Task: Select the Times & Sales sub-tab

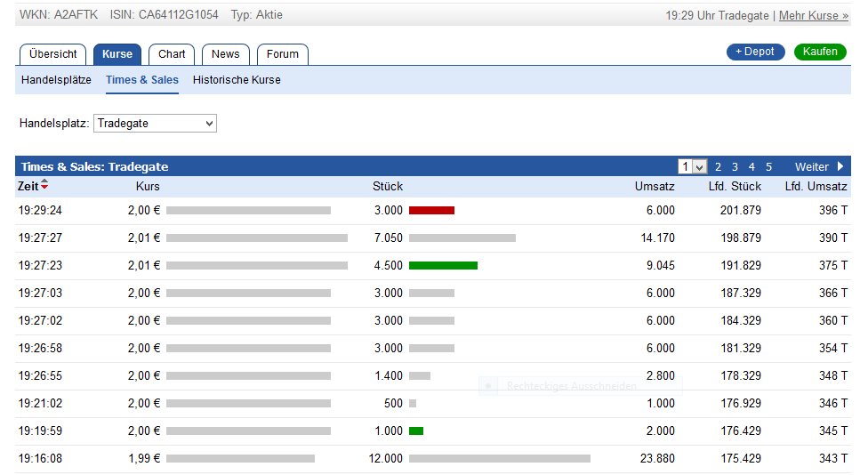Action: coord(142,80)
